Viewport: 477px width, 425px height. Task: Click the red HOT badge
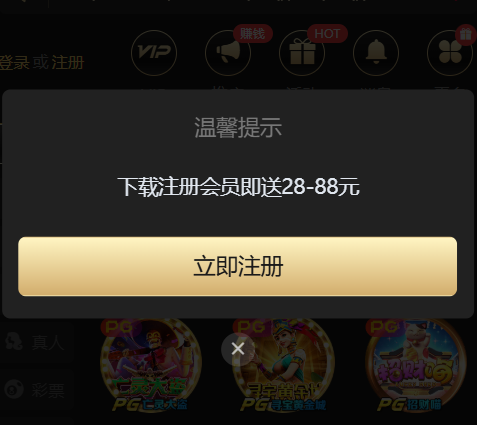(327, 34)
